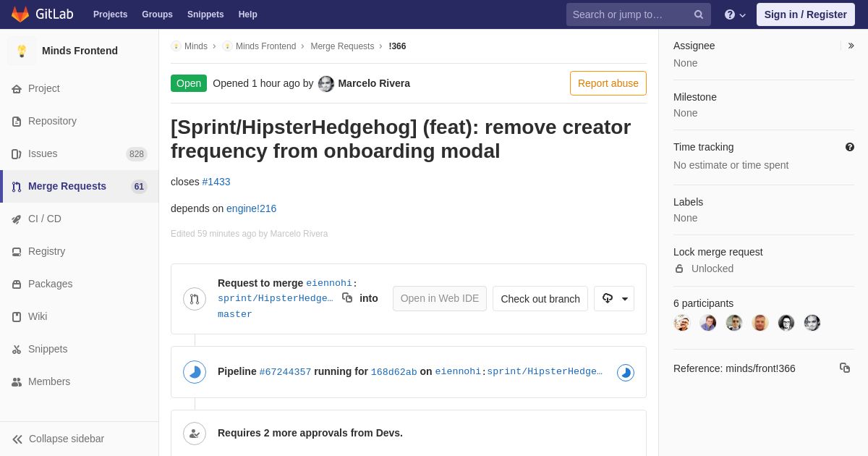Open eiennohi source namespace link
868x456 pixels.
click(329, 283)
